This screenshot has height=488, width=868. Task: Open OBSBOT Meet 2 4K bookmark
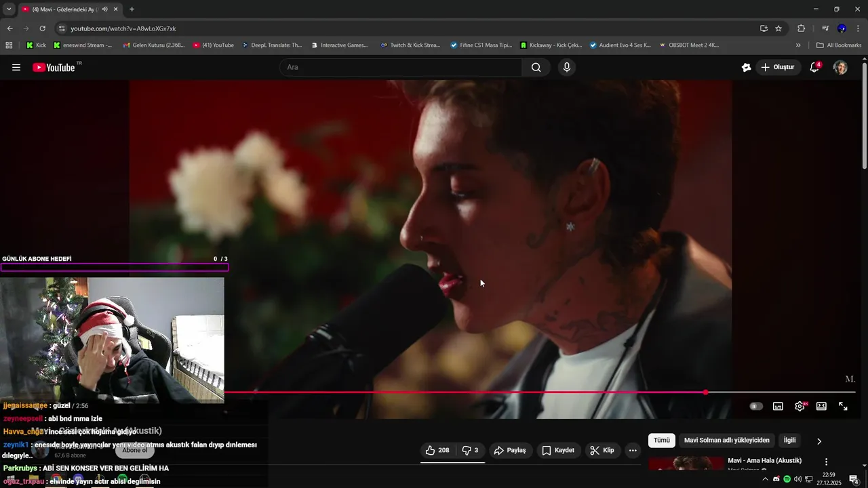pyautogui.click(x=689, y=45)
